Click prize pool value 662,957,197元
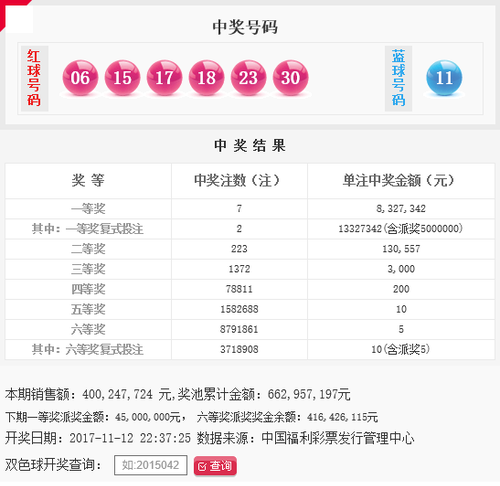The width and height of the screenshot is (500, 486). [309, 395]
